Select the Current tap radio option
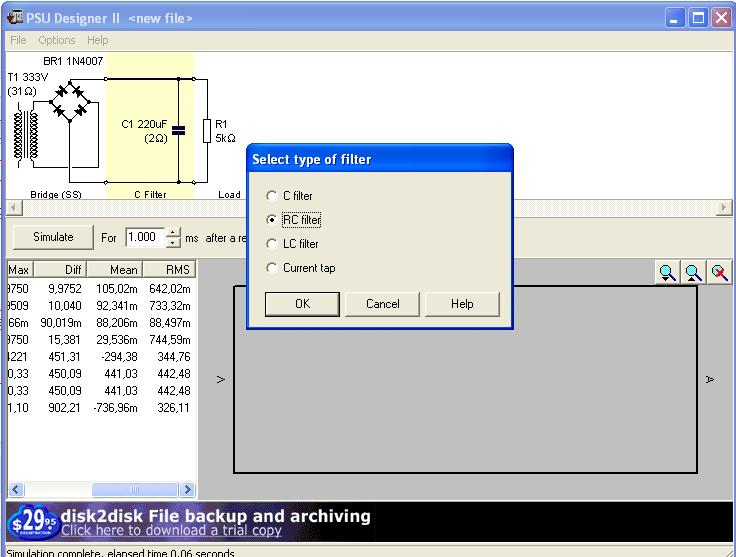 [x=272, y=268]
